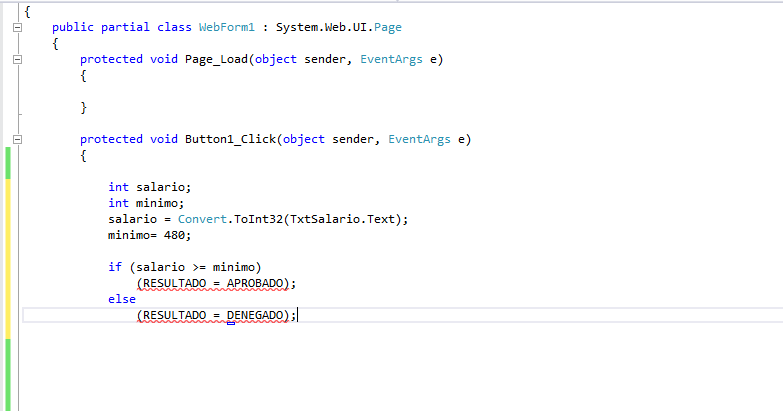Screen dimensions: 783x411
Task: Click EventArgs in Page_Load signature
Action: click(391, 59)
